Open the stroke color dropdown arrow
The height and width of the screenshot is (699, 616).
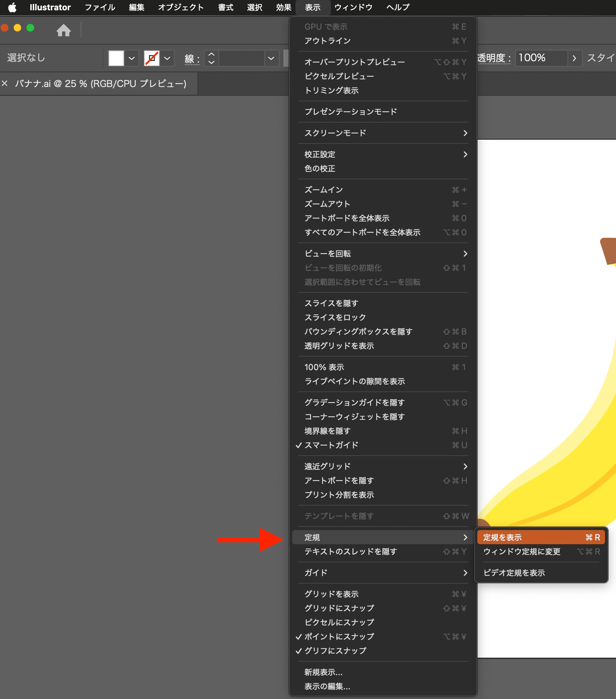click(167, 58)
